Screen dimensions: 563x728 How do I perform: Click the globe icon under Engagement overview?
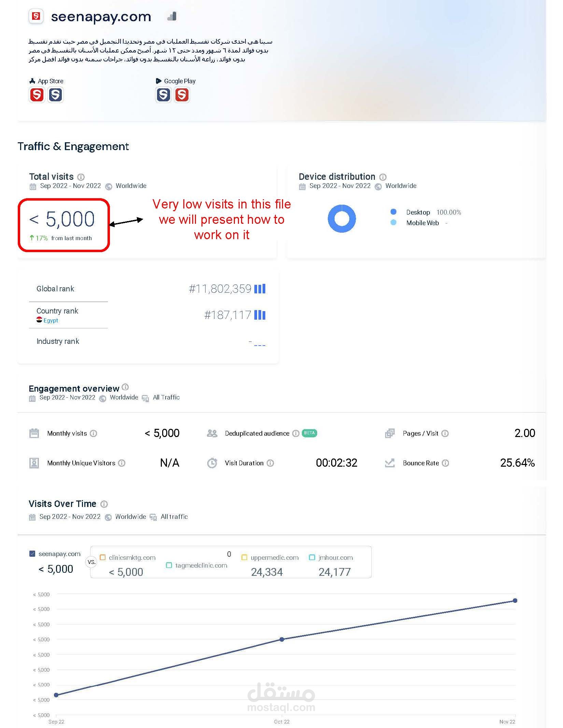(x=102, y=398)
